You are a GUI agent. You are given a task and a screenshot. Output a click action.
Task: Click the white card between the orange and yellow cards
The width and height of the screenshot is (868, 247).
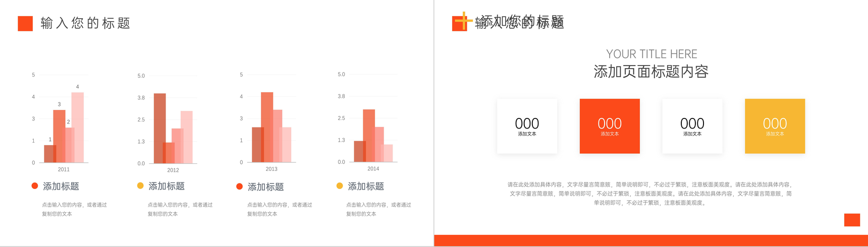pyautogui.click(x=692, y=126)
